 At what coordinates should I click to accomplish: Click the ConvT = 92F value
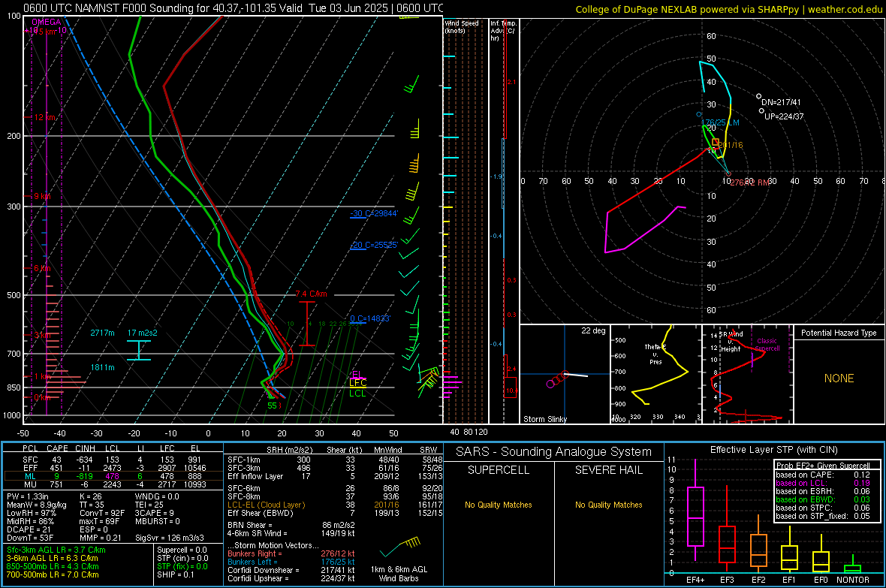(x=102, y=513)
